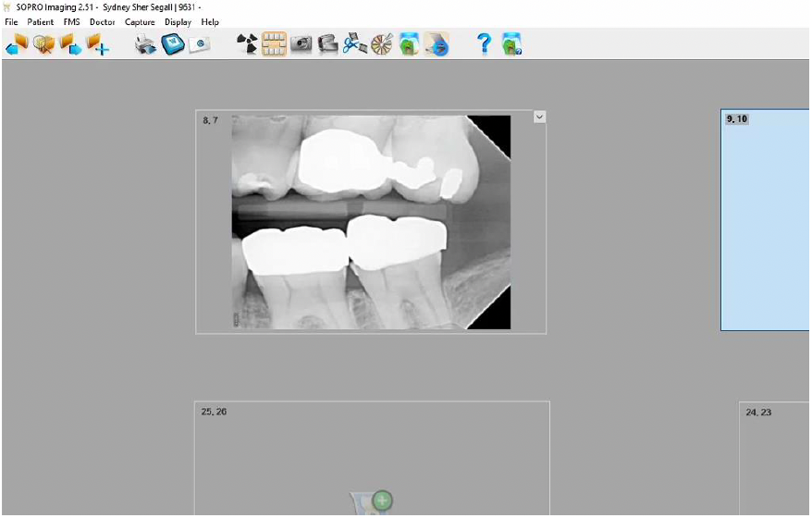Select the empty slot labeled 24, 23
The width and height of the screenshot is (812, 518).
click(x=775, y=458)
